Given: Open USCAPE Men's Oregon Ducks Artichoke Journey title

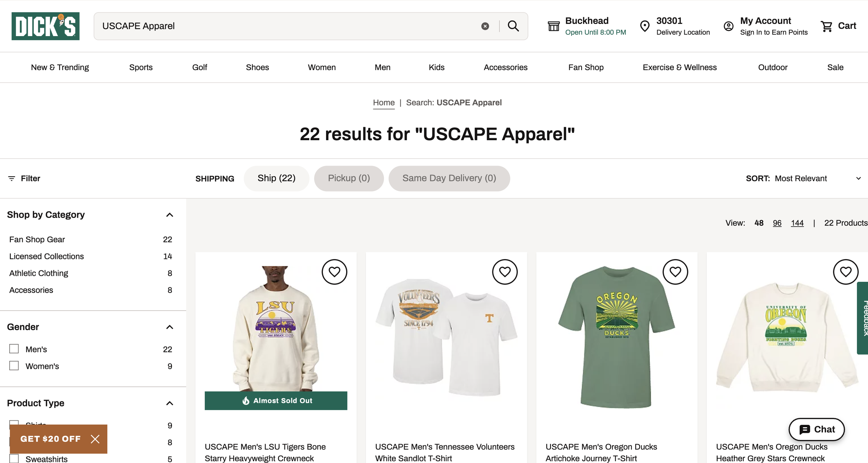Looking at the screenshot, I should point(601,453).
